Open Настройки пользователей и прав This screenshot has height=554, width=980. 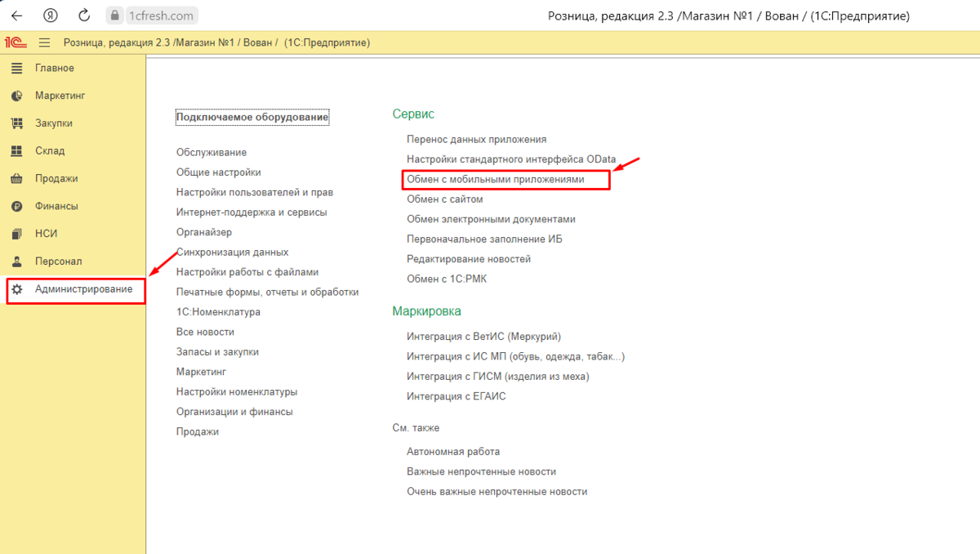tap(255, 192)
